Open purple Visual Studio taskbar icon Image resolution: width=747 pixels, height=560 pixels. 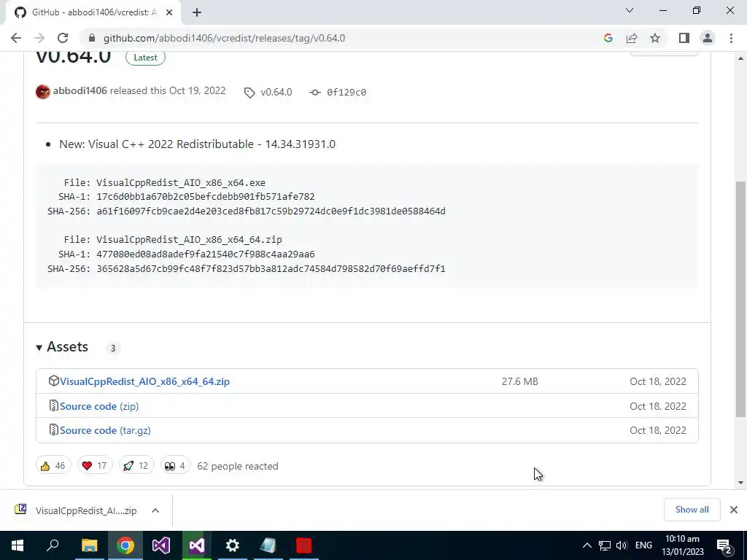tap(161, 545)
